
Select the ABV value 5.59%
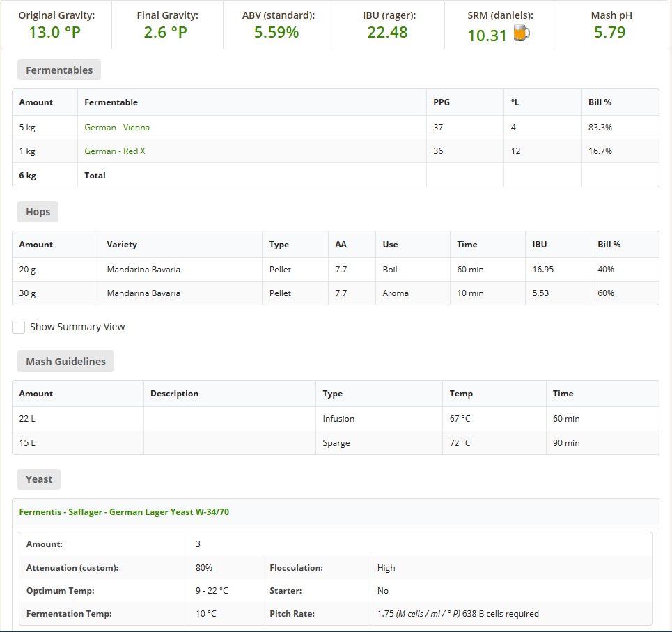click(276, 32)
